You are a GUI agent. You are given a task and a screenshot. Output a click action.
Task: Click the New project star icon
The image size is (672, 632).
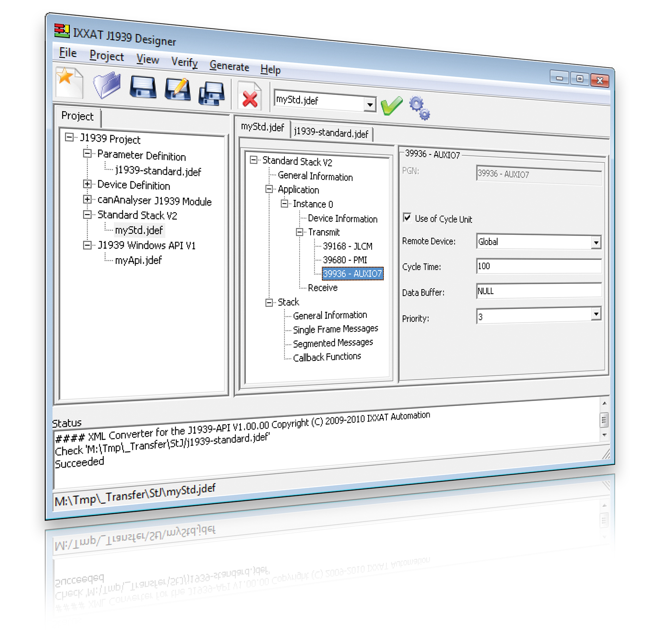pos(69,81)
